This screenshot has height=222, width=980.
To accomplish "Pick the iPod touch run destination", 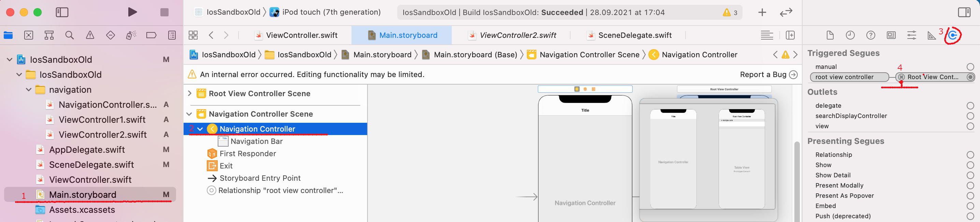I will coord(325,12).
